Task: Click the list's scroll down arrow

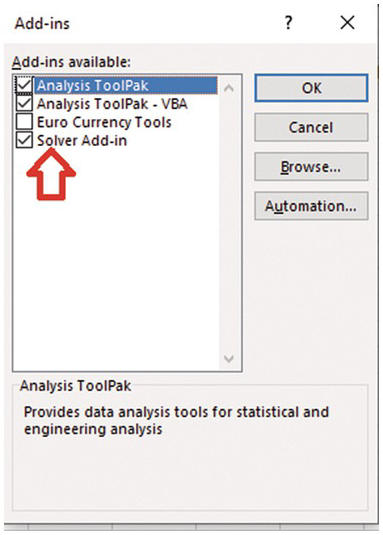Action: click(229, 359)
